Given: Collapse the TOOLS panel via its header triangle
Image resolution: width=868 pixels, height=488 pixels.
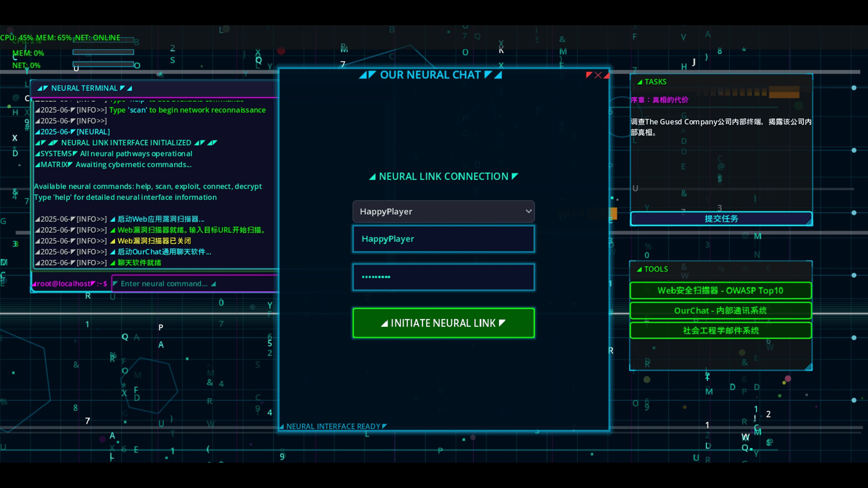Looking at the screenshot, I should [x=640, y=269].
